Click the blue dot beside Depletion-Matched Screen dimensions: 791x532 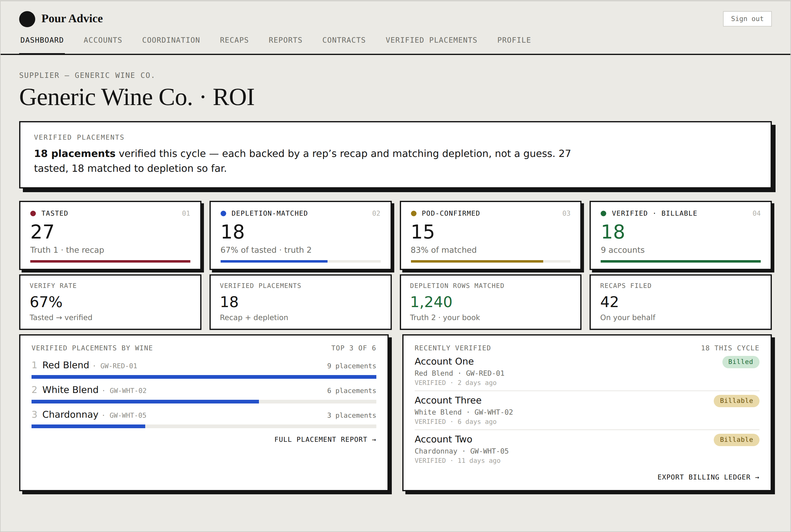[223, 213]
